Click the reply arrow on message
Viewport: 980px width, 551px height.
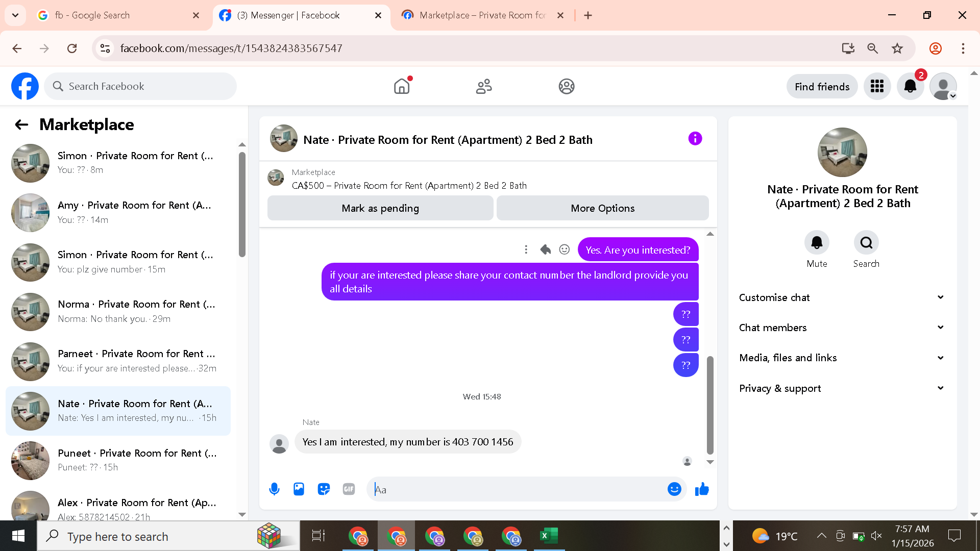coord(545,249)
